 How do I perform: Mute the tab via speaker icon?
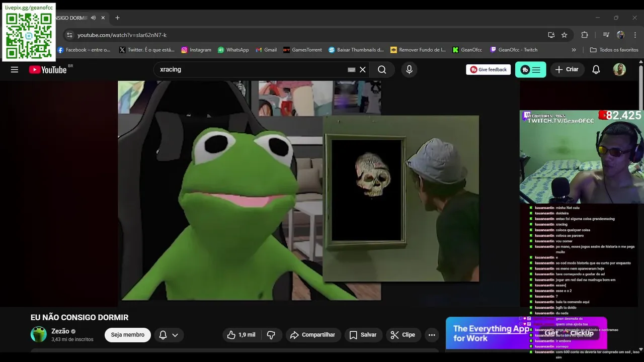pyautogui.click(x=93, y=18)
